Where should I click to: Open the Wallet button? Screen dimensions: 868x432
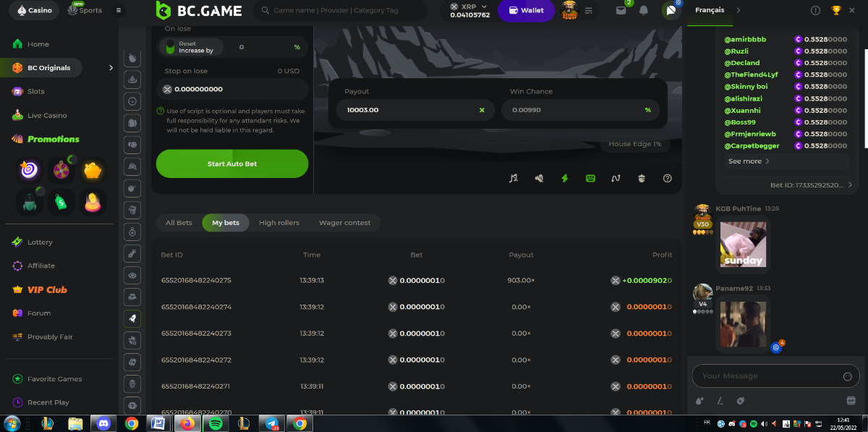click(526, 11)
